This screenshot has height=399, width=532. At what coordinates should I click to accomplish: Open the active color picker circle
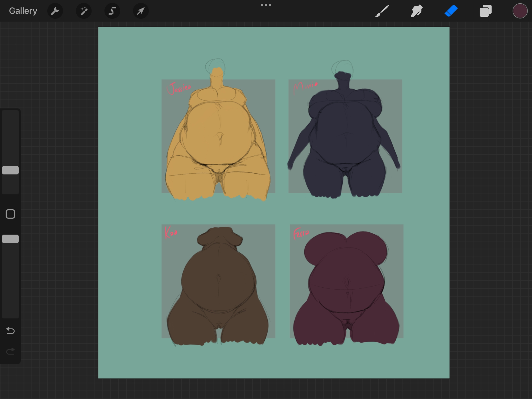pyautogui.click(x=520, y=11)
